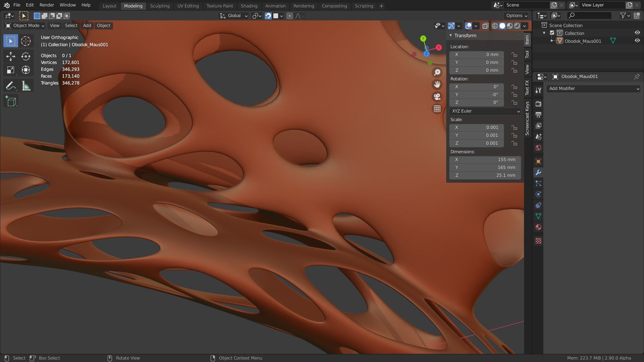Open the Render menu
The image size is (644, 362).
pos(47,5)
